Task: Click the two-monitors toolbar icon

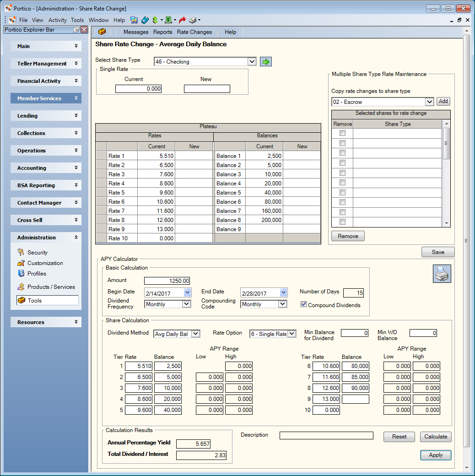Action: (134, 20)
